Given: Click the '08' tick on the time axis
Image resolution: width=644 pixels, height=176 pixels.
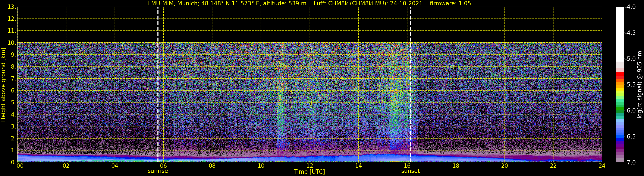Looking at the screenshot, I should [x=212, y=166].
